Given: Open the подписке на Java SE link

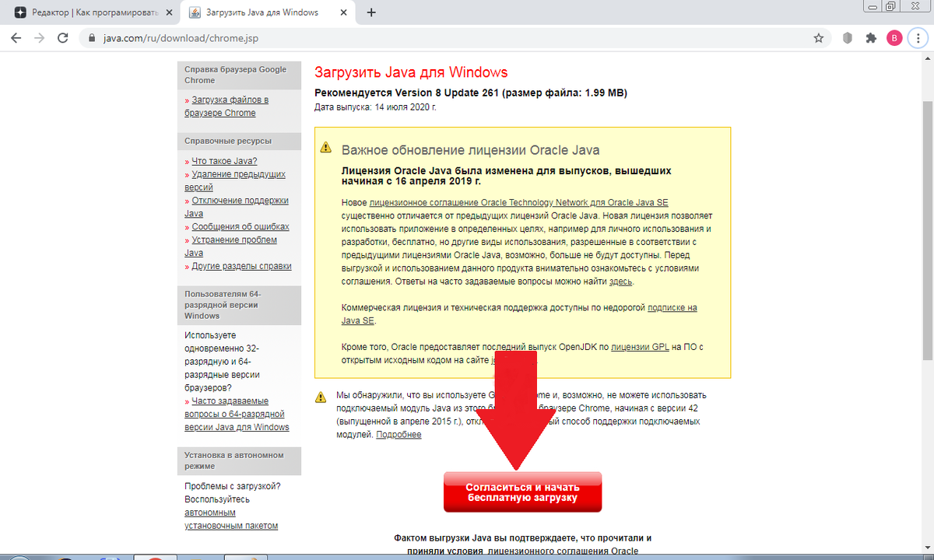Looking at the screenshot, I should (519, 314).
